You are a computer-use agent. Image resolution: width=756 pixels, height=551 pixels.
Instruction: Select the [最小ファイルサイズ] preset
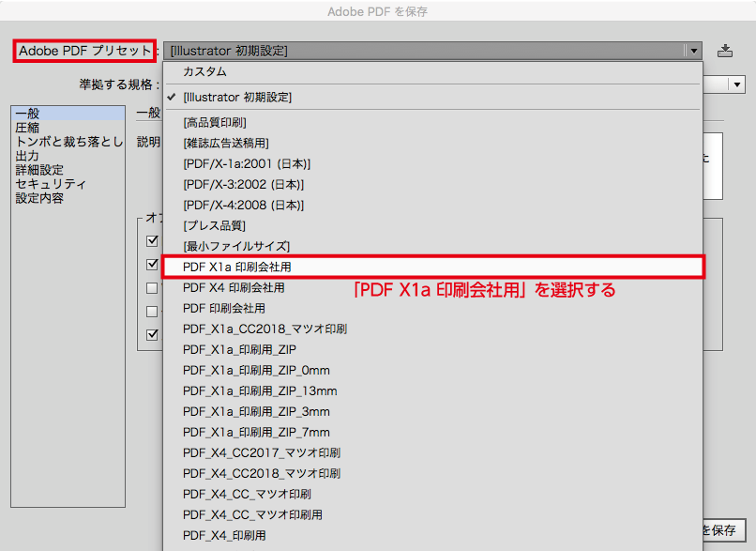click(432, 247)
